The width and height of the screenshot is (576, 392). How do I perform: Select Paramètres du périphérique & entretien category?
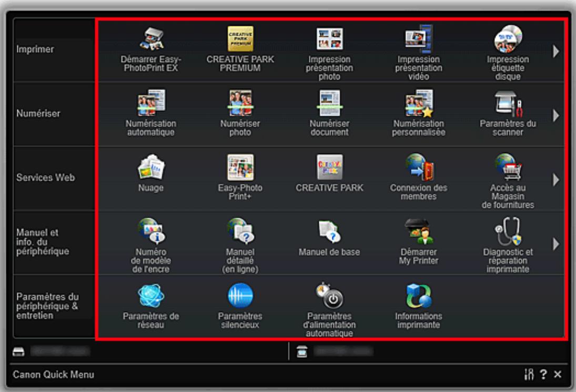[54, 306]
